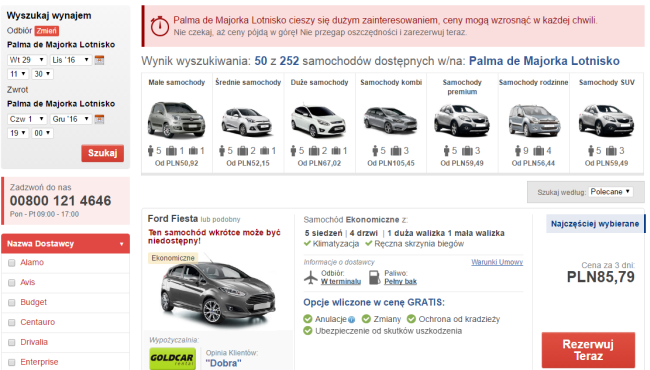Viewport: 650px width, 370px height.
Task: Open the Warunki Umowy link
Action: pyautogui.click(x=497, y=262)
